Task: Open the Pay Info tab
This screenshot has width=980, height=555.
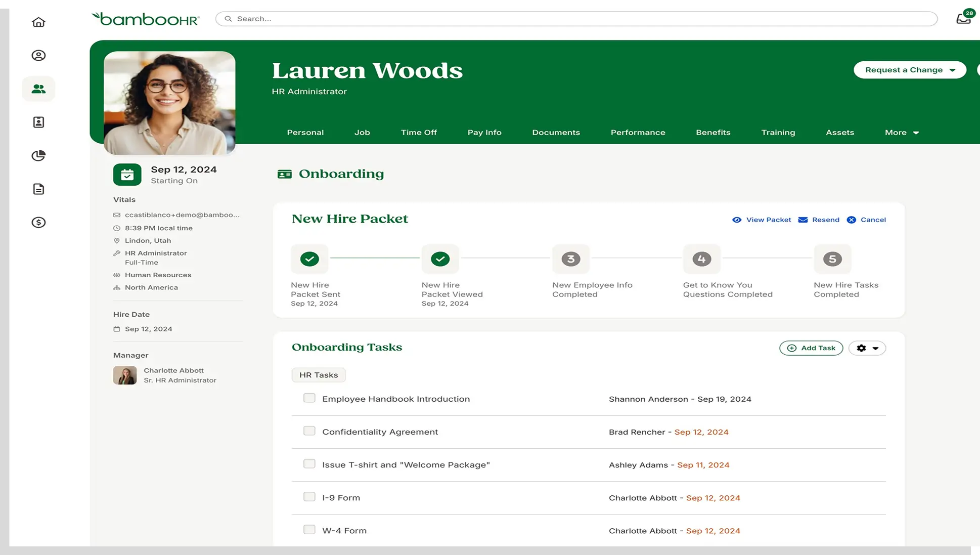Action: point(484,133)
